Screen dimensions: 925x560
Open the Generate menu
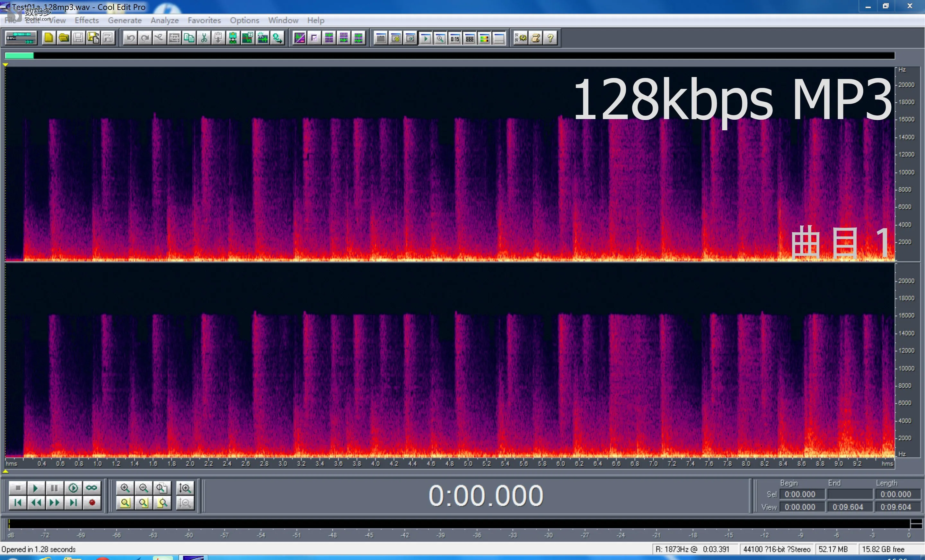[125, 20]
